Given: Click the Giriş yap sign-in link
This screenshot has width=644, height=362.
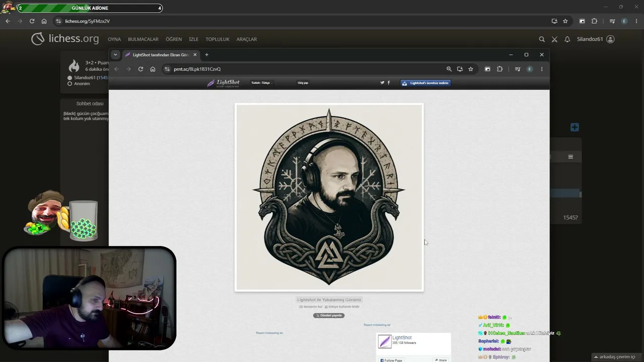Looking at the screenshot, I should 303,83.
